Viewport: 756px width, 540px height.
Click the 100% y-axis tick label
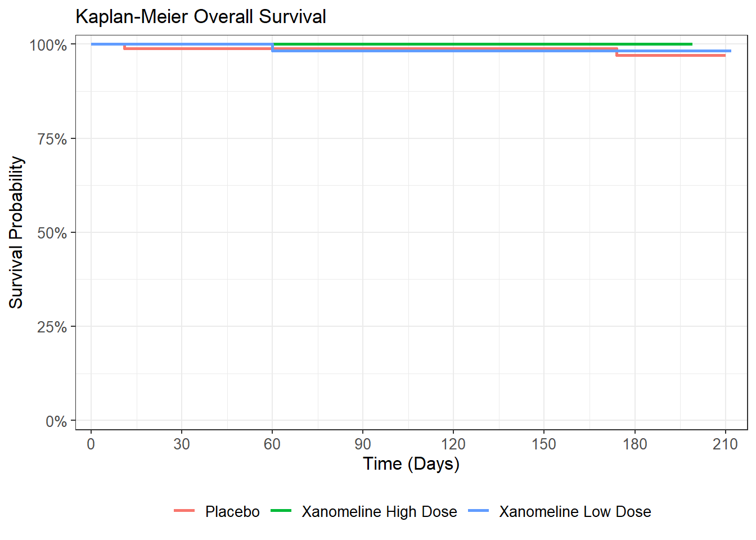[x=48, y=45]
